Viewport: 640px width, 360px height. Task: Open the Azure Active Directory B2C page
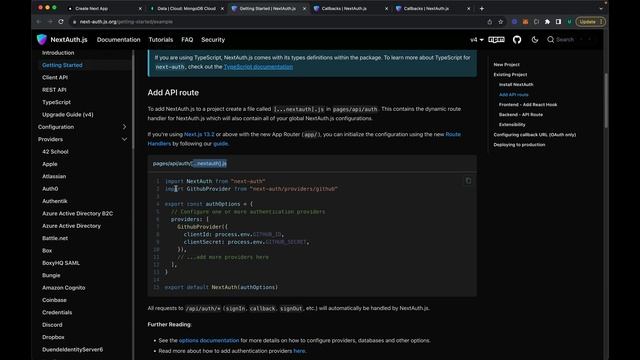point(78,213)
